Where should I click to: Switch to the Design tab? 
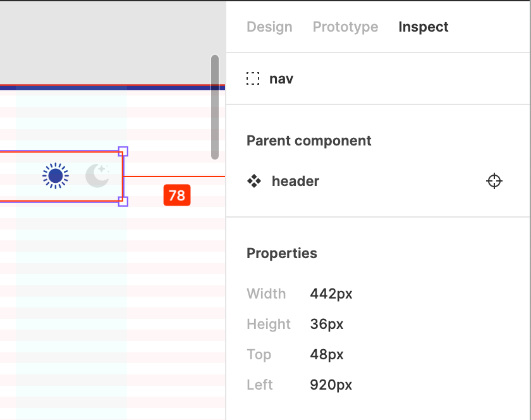point(269,27)
